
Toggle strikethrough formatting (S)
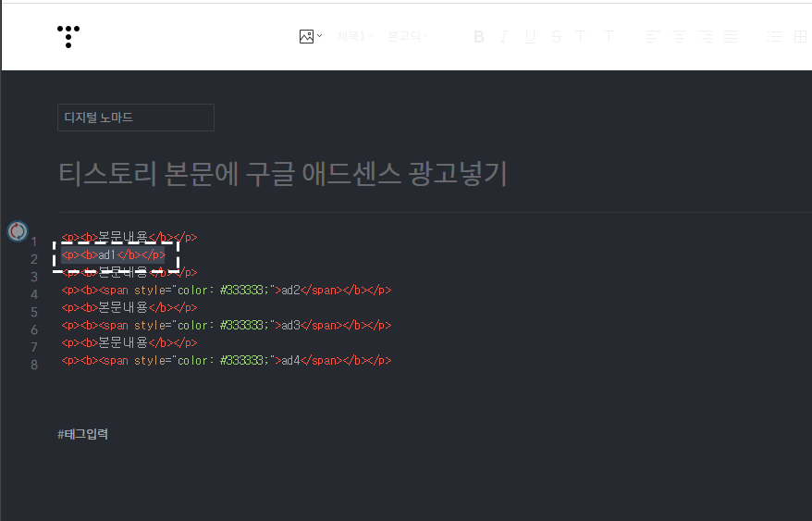pos(556,36)
